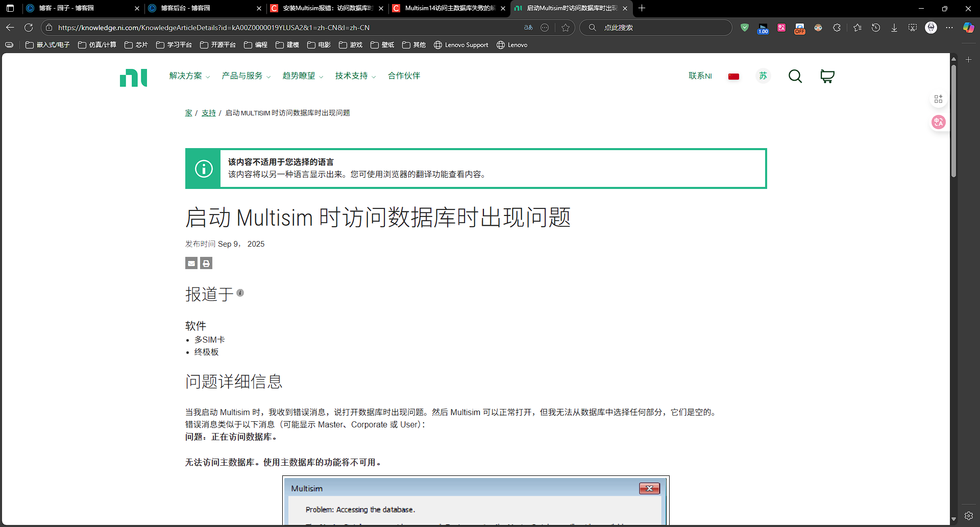
Task: Open the 壁纸 bookmarks folder
Action: coord(383,45)
